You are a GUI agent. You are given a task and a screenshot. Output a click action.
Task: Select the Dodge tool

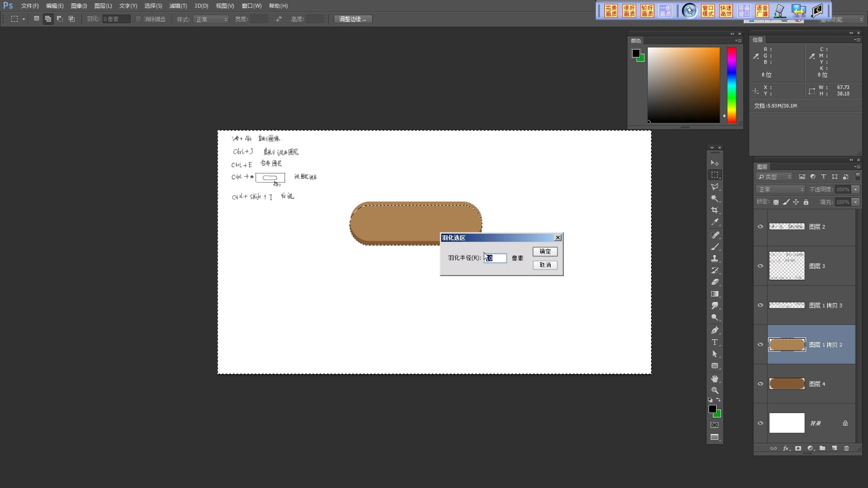click(x=714, y=318)
